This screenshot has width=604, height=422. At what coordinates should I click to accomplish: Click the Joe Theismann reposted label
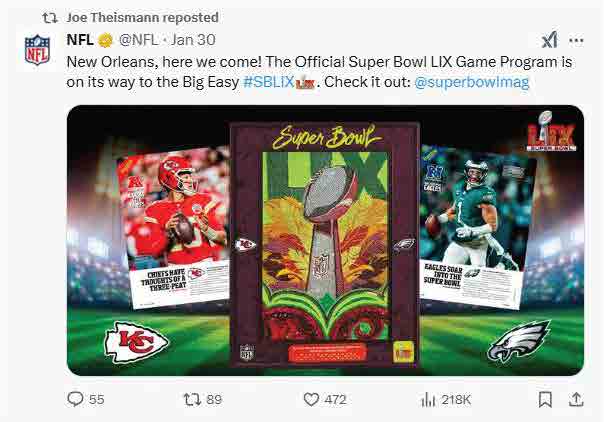143,17
